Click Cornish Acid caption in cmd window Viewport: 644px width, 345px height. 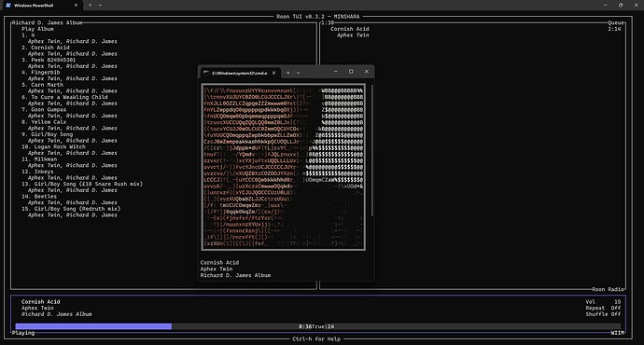pos(219,263)
